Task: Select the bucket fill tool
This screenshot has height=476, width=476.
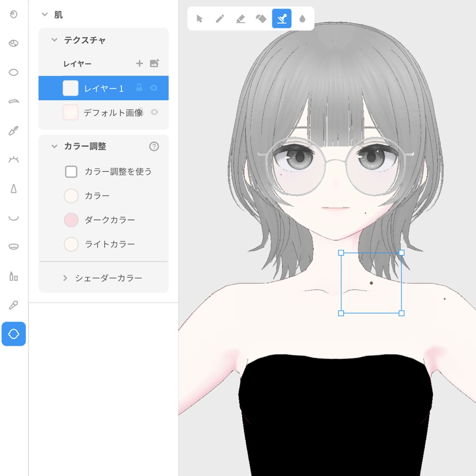Action: click(x=261, y=19)
